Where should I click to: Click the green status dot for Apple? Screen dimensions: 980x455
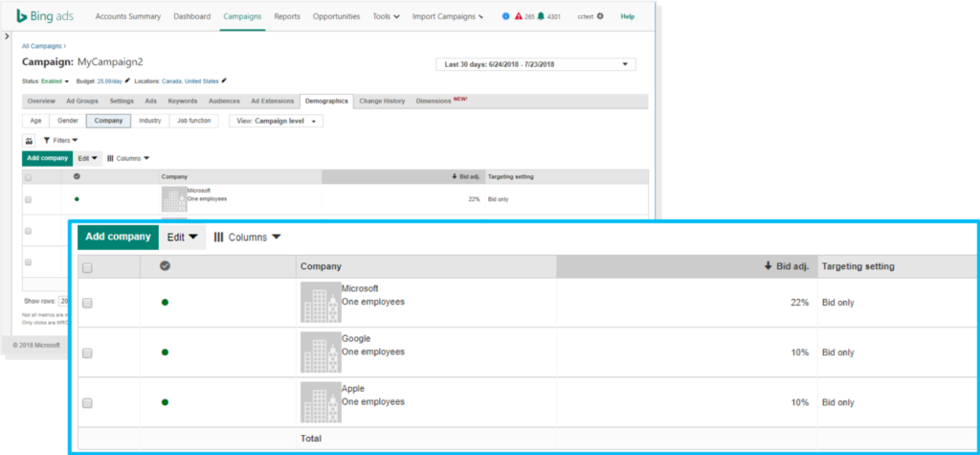pyautogui.click(x=165, y=402)
